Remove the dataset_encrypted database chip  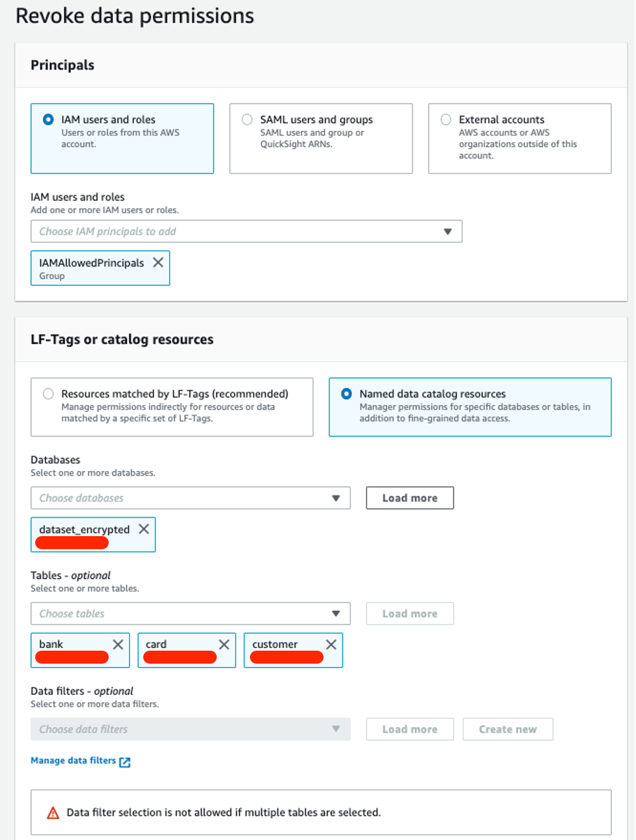pyautogui.click(x=144, y=529)
